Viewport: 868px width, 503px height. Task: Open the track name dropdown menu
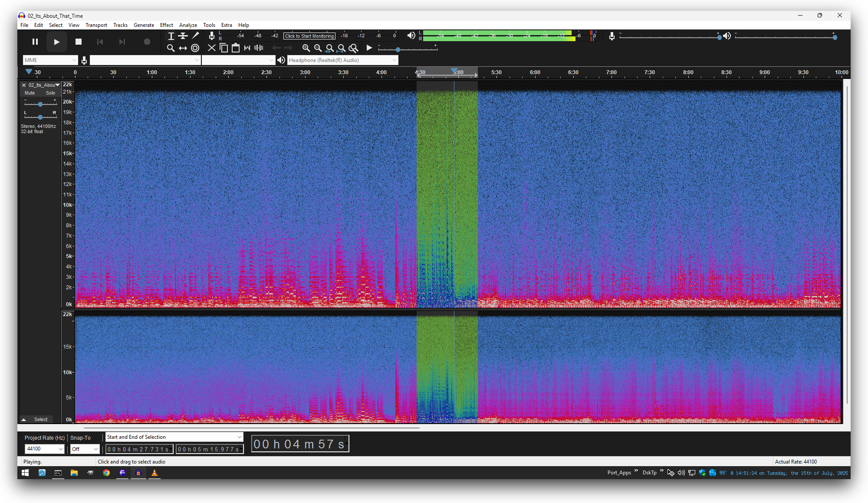pyautogui.click(x=57, y=85)
